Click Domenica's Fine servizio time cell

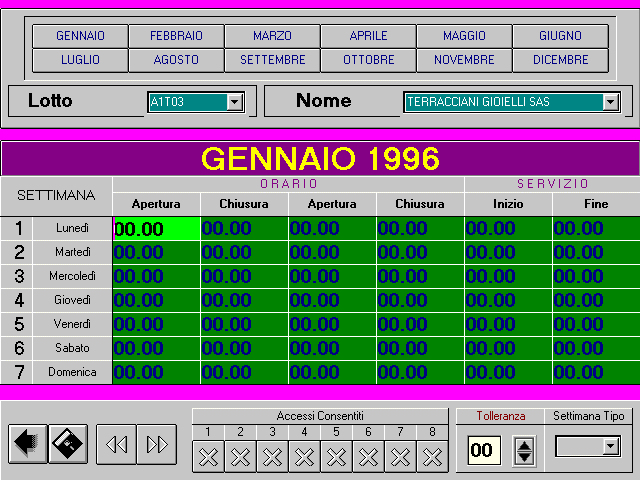tap(595, 372)
